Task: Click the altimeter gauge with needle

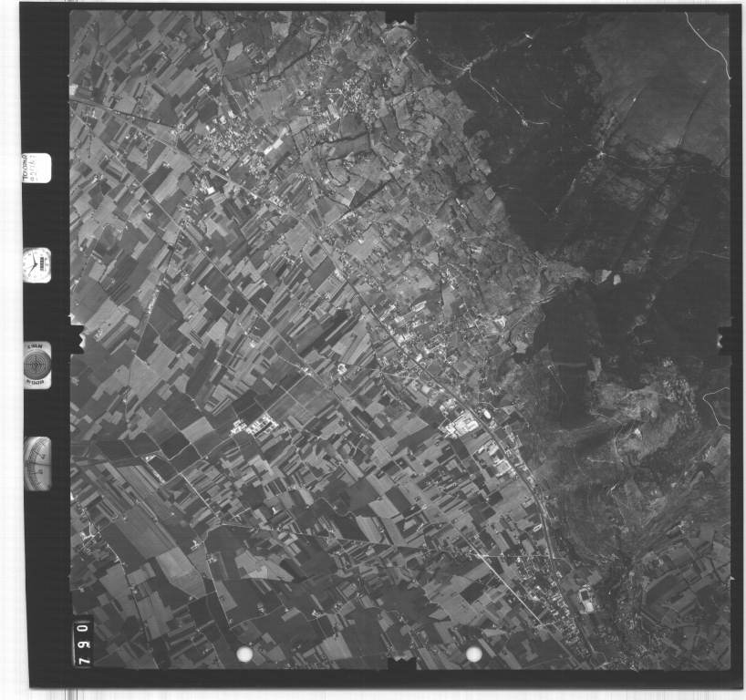Action: click(38, 463)
